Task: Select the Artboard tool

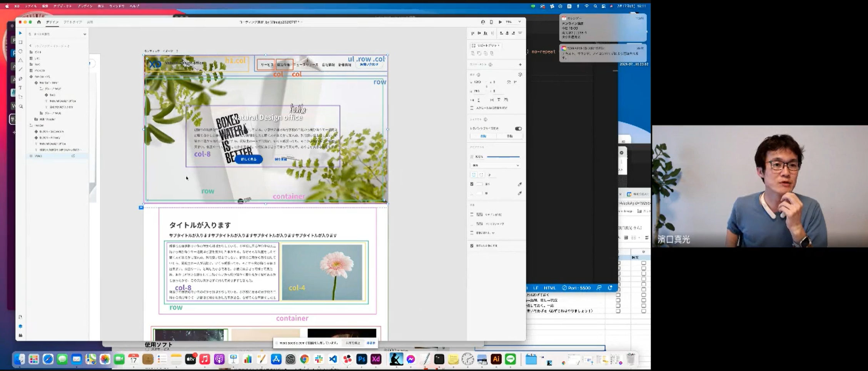Action: 21,97
